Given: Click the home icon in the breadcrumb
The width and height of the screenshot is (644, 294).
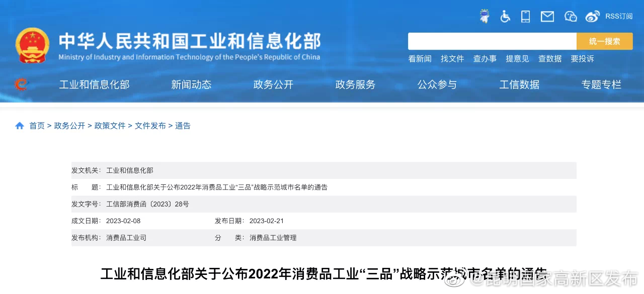Looking at the screenshot, I should pos(19,126).
